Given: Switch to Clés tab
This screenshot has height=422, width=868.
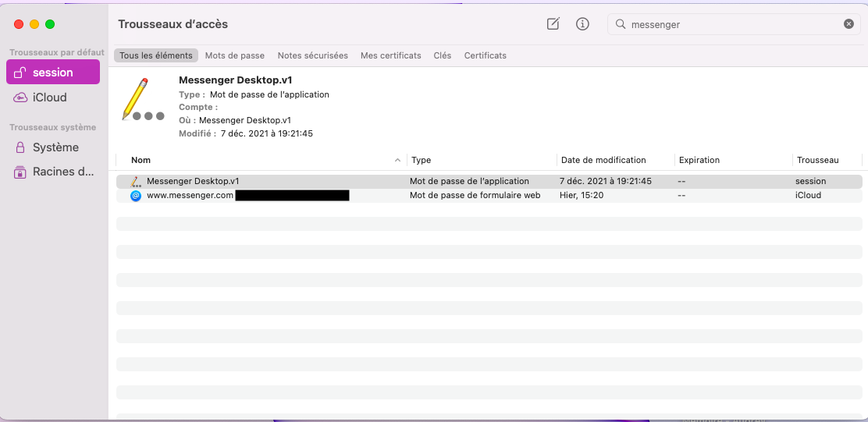Looking at the screenshot, I should pyautogui.click(x=443, y=55).
